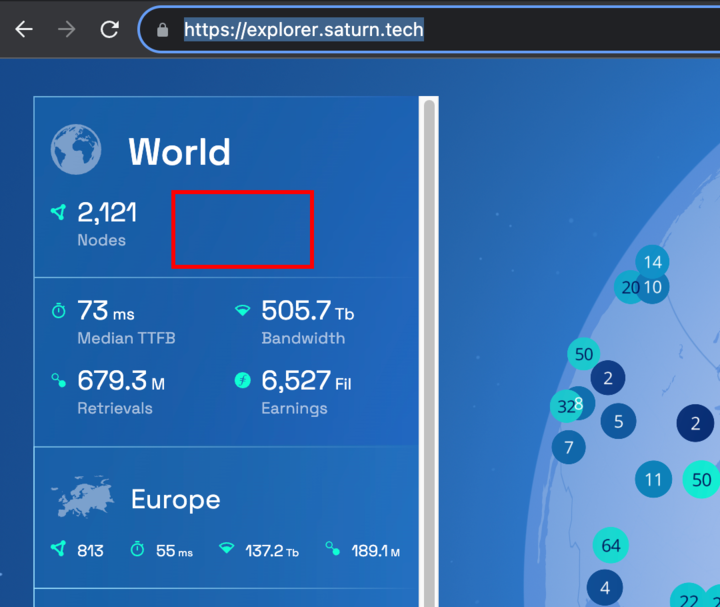
Task: Click the lock icon in the address bar
Action: (163, 30)
